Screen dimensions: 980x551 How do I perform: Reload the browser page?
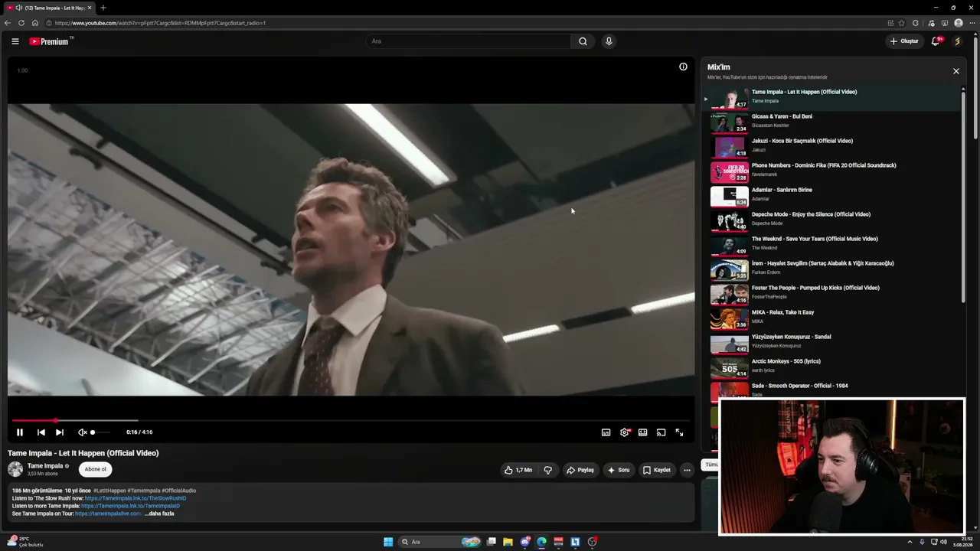coord(21,23)
